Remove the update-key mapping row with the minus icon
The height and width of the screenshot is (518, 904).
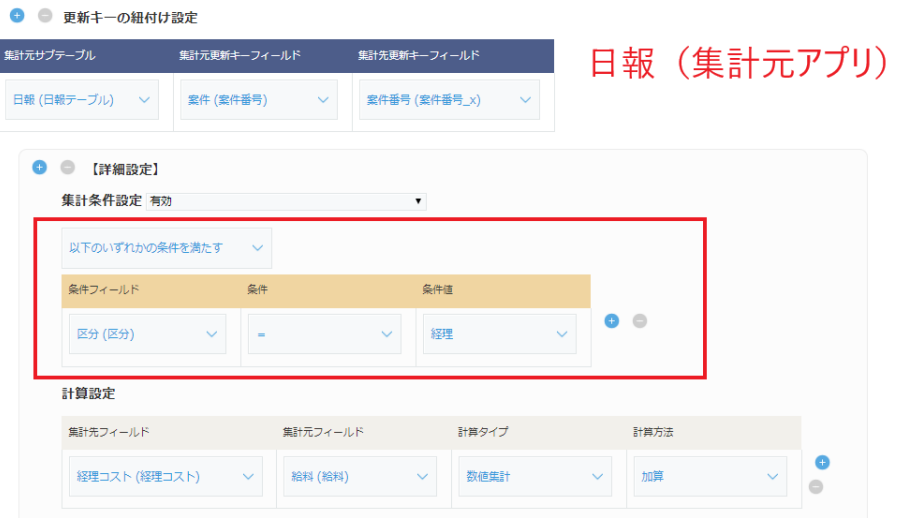tap(45, 16)
